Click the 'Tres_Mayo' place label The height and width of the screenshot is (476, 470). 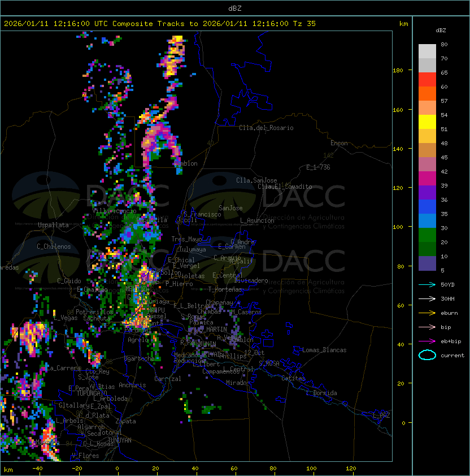point(186,239)
